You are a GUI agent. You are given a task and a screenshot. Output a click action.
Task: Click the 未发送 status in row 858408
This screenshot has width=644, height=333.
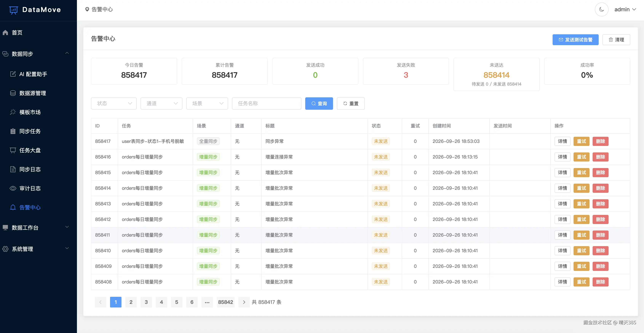tap(380, 282)
